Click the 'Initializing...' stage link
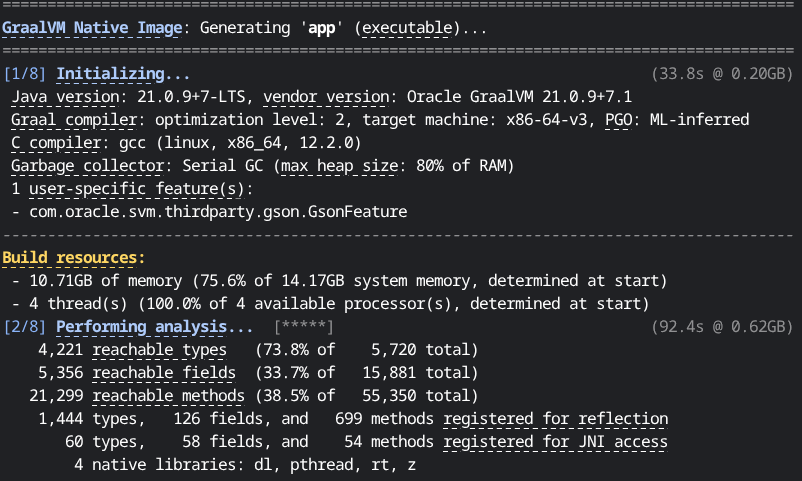 point(123,74)
